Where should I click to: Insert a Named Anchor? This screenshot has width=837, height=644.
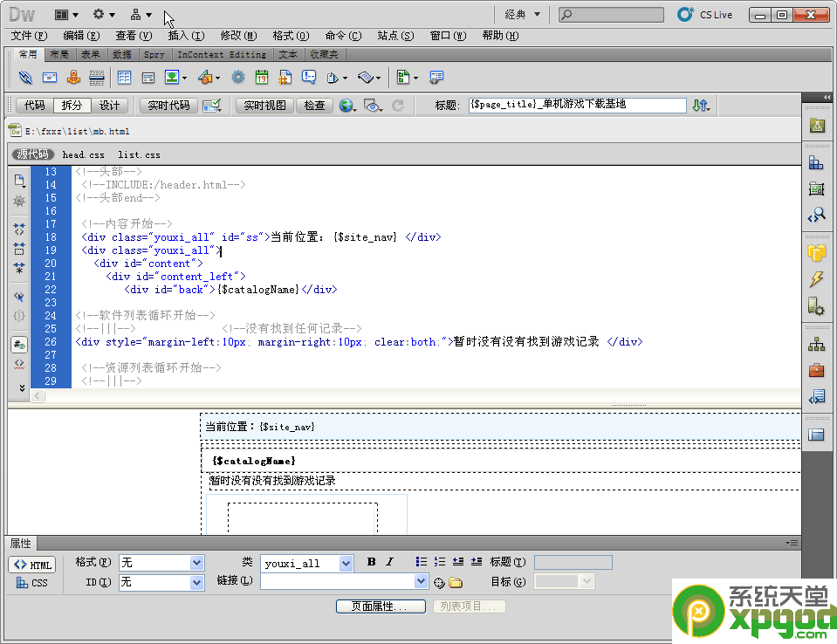74,77
